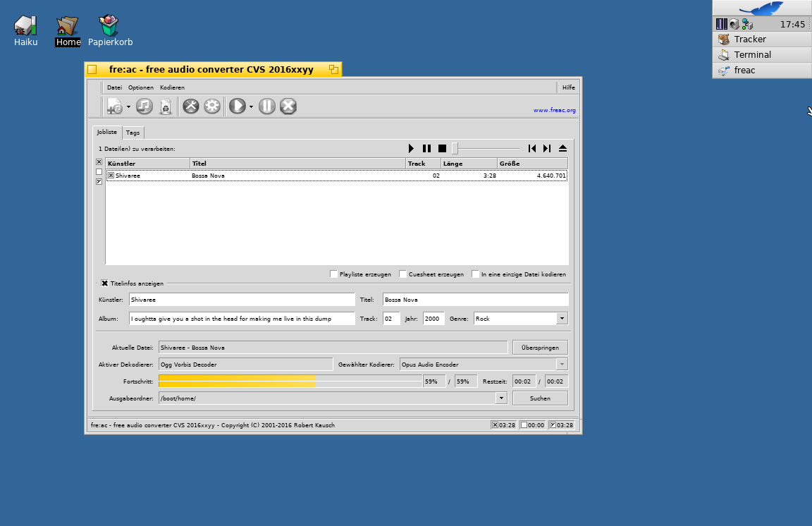Stop encoding with the toolbar X icon
This screenshot has width=812, height=526.
288,106
